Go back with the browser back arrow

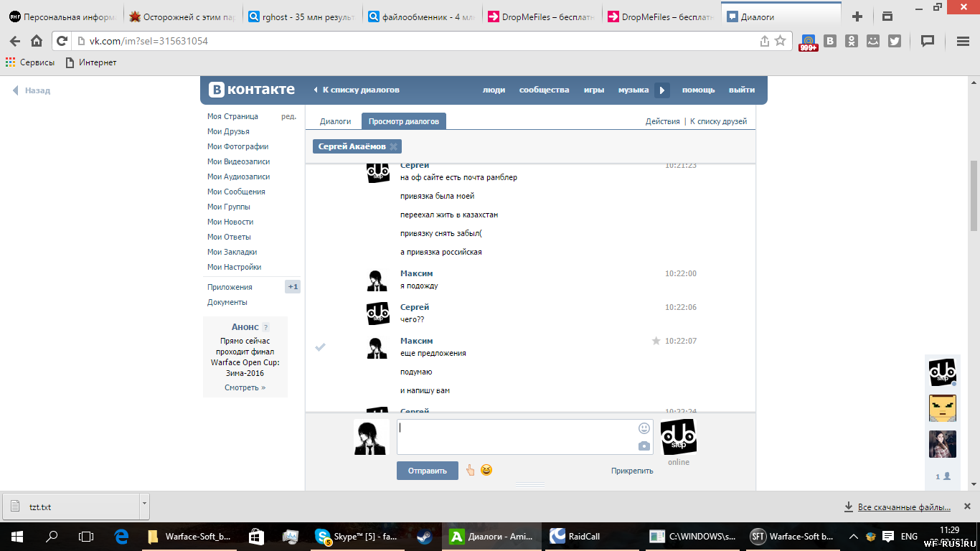click(15, 42)
